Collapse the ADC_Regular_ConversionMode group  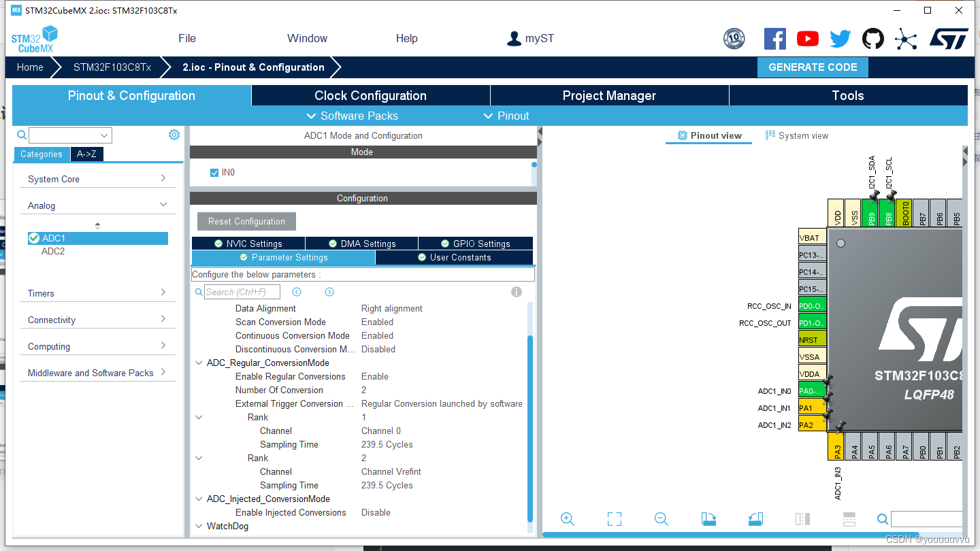point(199,363)
